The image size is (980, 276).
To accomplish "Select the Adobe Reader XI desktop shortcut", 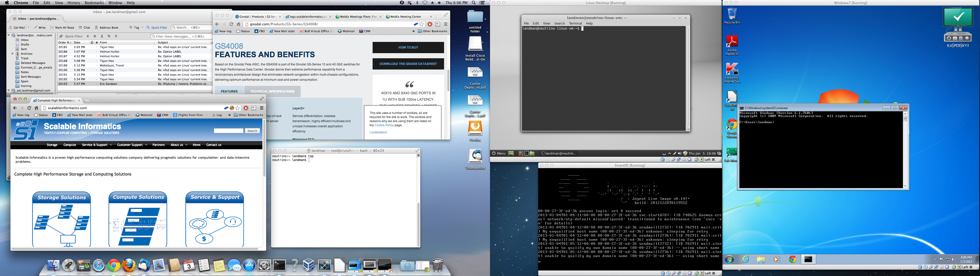I will tap(732, 45).
